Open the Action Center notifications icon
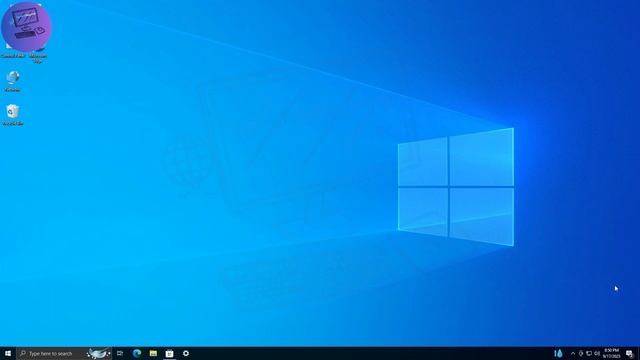 point(630,353)
